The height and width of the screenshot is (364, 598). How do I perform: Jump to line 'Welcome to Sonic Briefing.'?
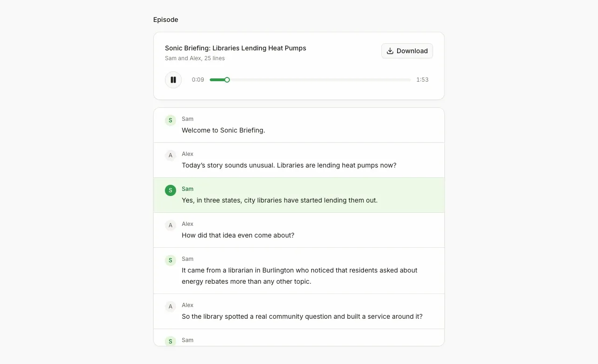tap(299, 125)
